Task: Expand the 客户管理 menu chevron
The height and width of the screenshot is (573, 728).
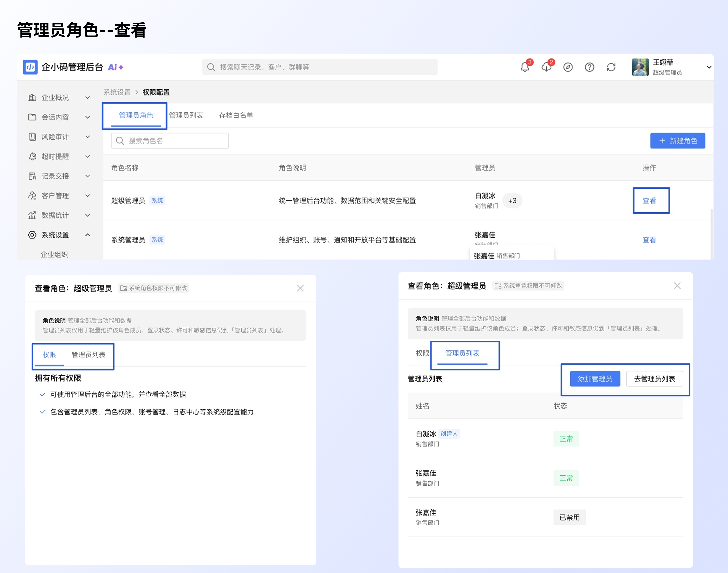Action: 87,196
